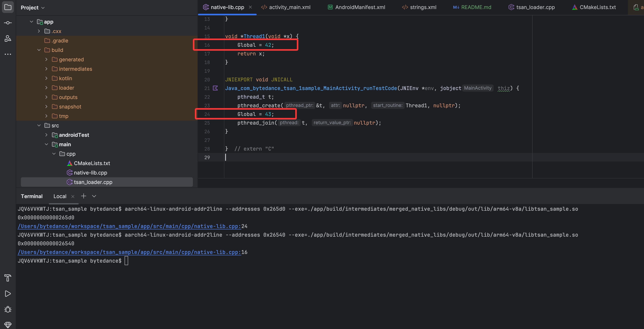This screenshot has width=644, height=329.
Task: Select the .gradle folder
Action: (x=56, y=41)
